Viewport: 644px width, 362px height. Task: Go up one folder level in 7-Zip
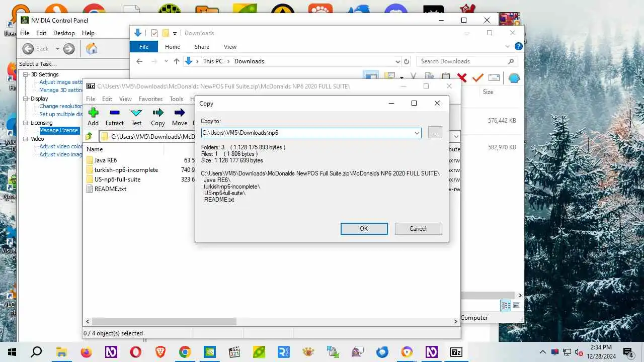(89, 136)
